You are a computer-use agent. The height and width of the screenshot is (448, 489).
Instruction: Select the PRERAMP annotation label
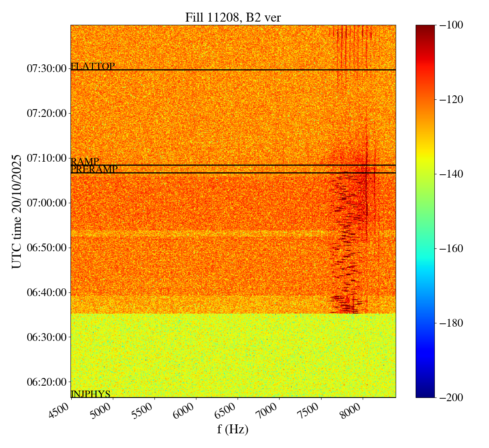(94, 169)
